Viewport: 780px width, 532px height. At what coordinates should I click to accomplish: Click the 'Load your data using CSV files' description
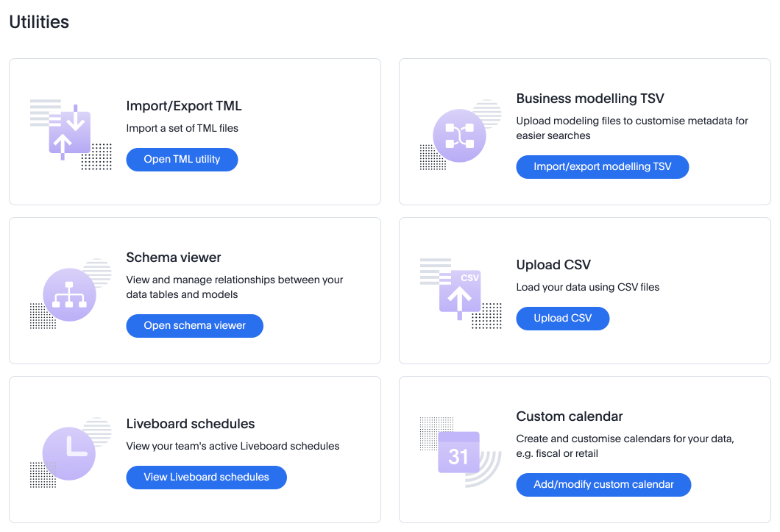click(588, 287)
